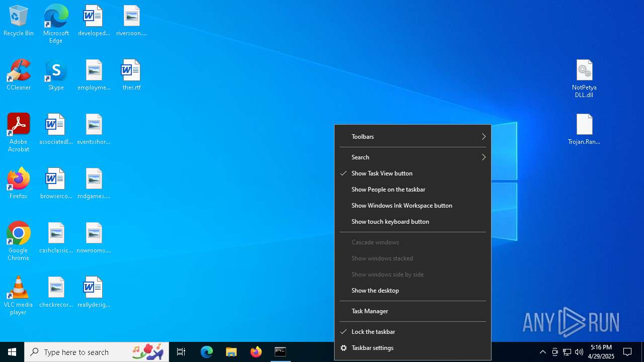644x362 pixels.
Task: Select the ther.rtf document icon
Action: point(131,75)
